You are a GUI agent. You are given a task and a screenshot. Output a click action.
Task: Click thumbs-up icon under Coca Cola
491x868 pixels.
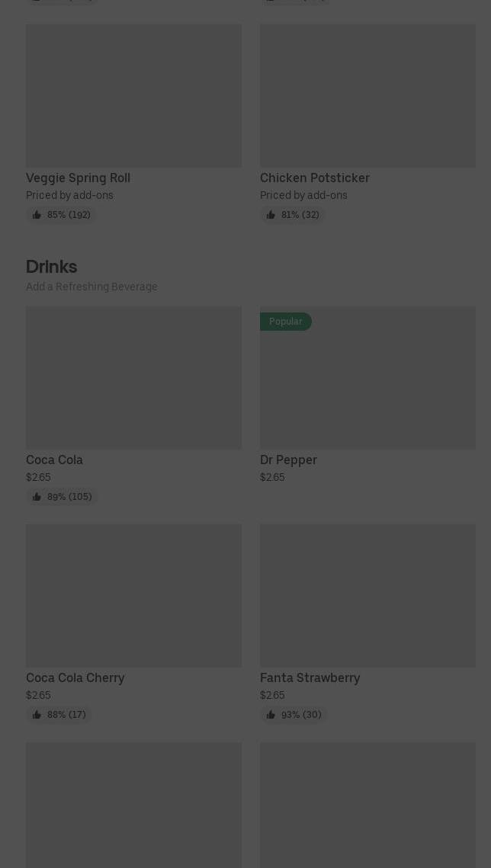pos(37,497)
